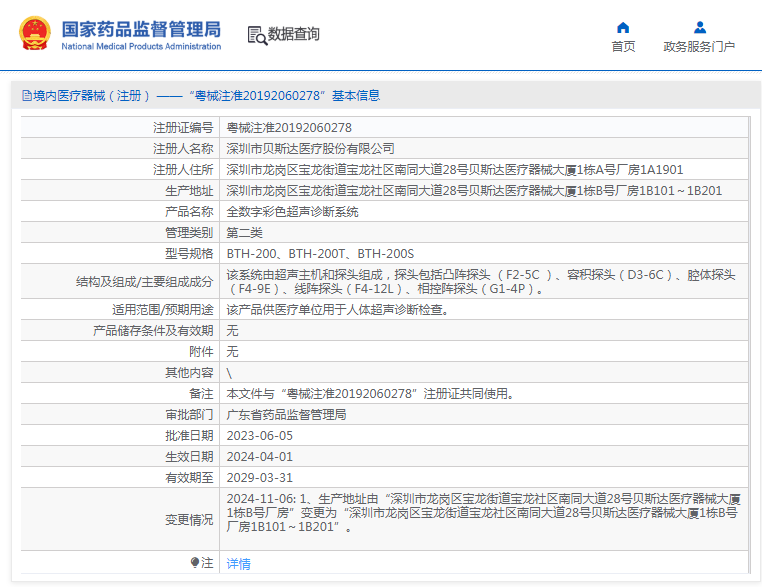Select remark text 本文件与…注册证共同使用
This screenshot has width=762, height=587.
(370, 394)
